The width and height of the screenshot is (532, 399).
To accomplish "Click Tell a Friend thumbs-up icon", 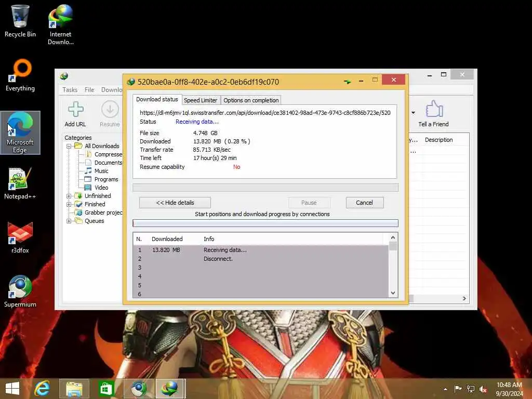I will point(434,114).
